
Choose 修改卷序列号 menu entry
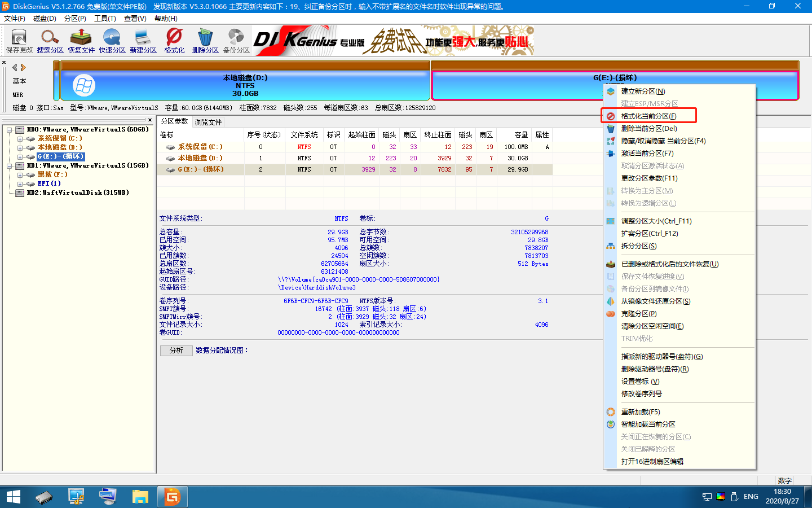(679, 393)
